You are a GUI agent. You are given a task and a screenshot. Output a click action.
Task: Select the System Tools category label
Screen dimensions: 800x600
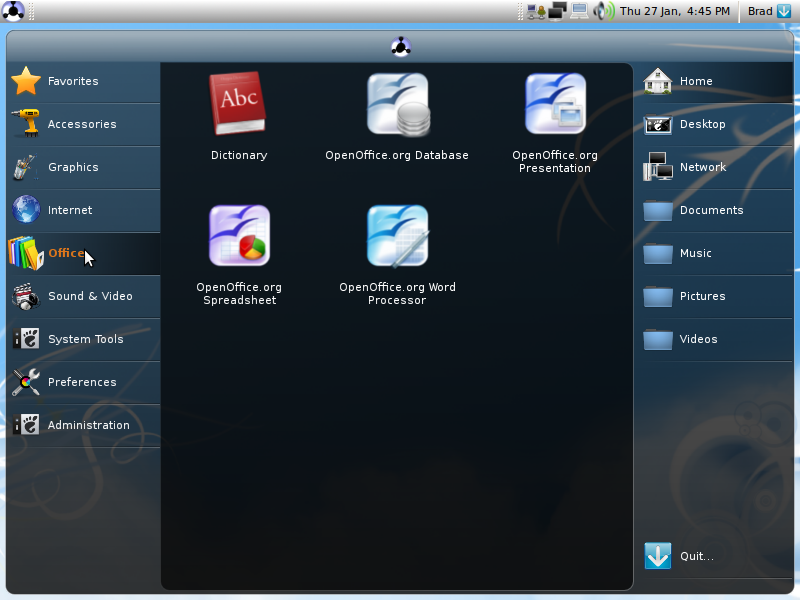tap(86, 339)
